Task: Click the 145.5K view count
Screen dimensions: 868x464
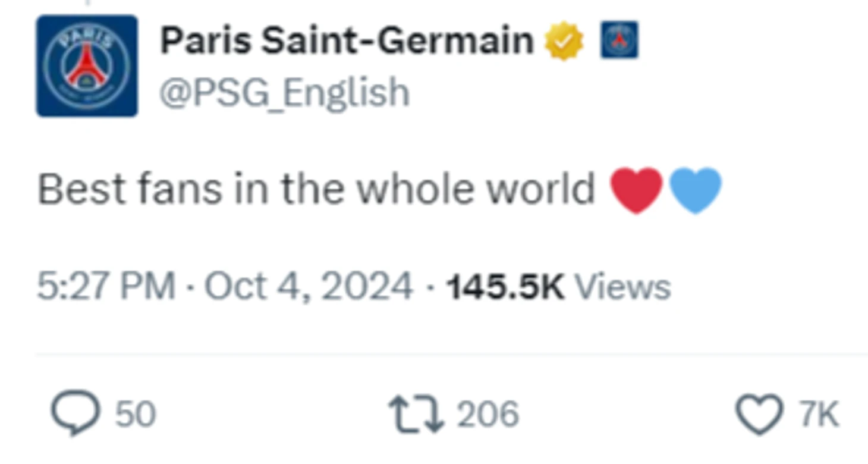Action: coord(505,287)
